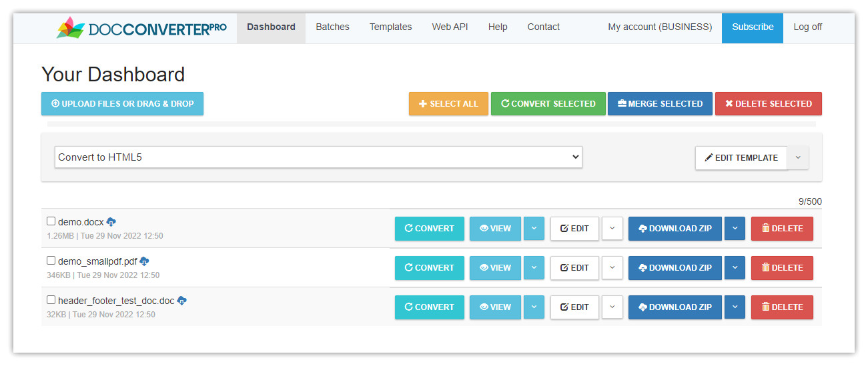Open the Web API page

[450, 27]
